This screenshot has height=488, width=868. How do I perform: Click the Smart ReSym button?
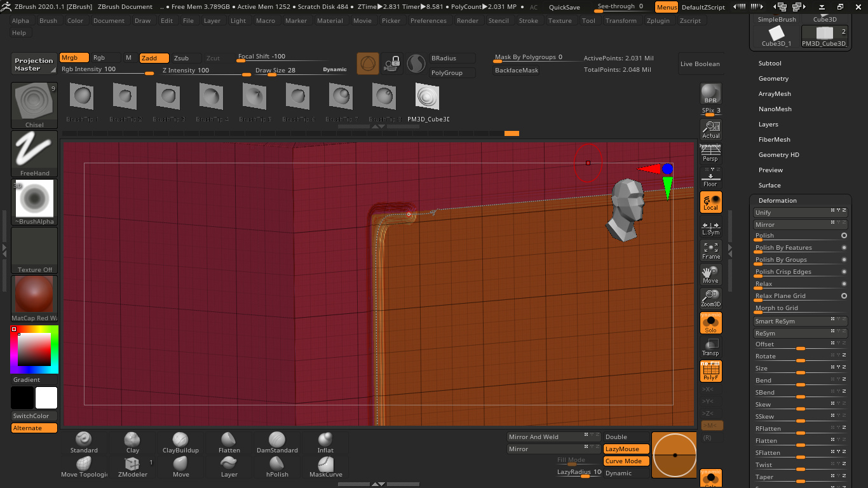tap(800, 322)
